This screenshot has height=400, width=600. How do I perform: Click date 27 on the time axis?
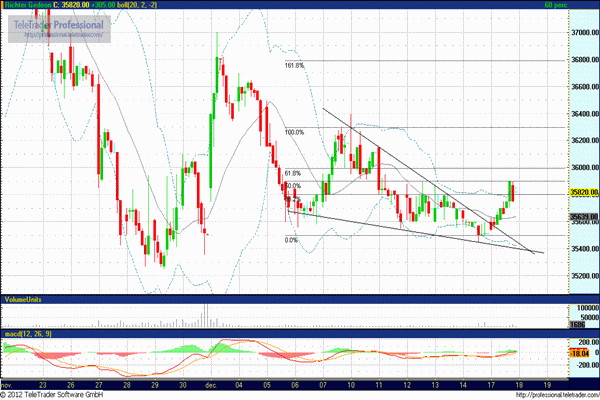[x=99, y=385]
